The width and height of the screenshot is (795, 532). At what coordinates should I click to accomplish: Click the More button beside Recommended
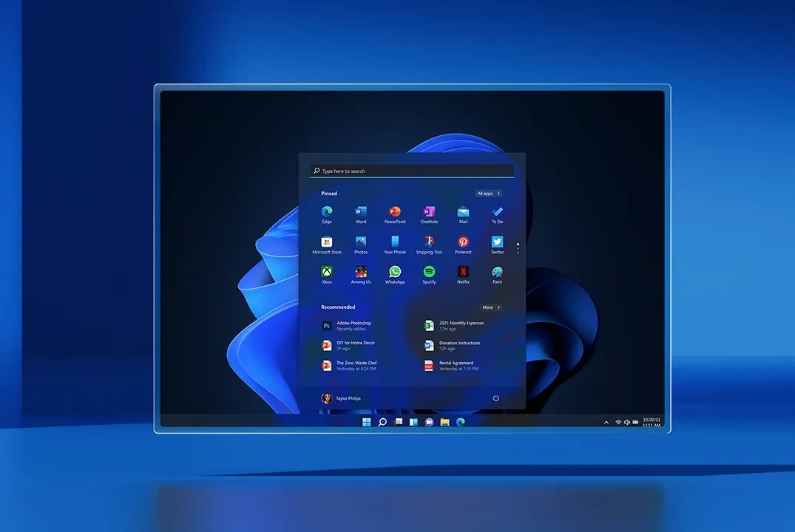[491, 307]
